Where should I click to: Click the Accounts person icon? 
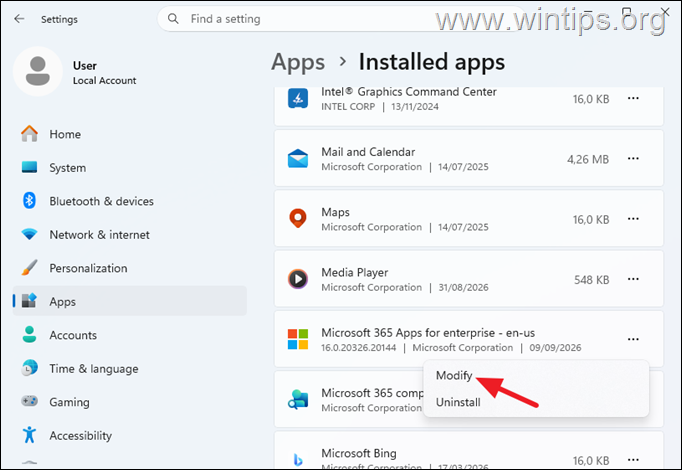(30, 334)
